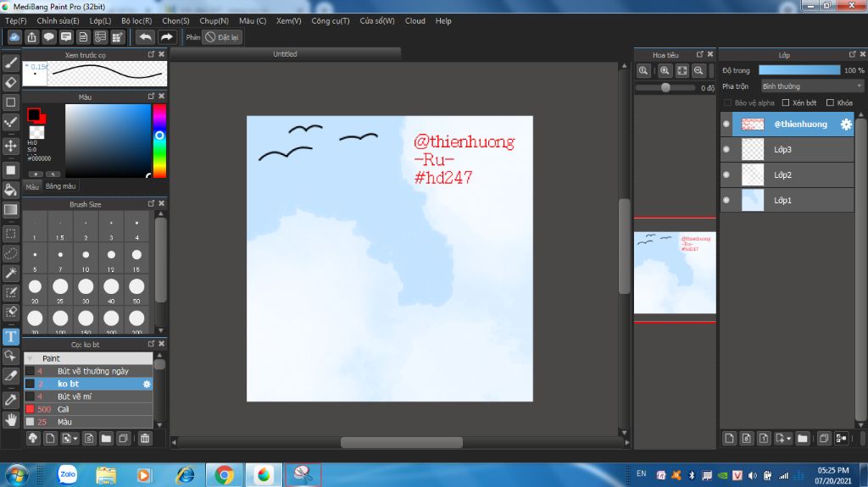Select brush size 10
The height and width of the screenshot is (487, 868).
click(86, 257)
